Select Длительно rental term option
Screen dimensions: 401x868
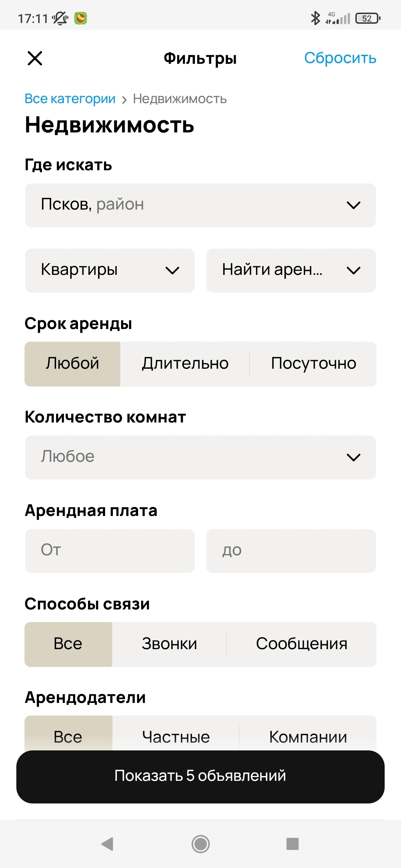[185, 364]
